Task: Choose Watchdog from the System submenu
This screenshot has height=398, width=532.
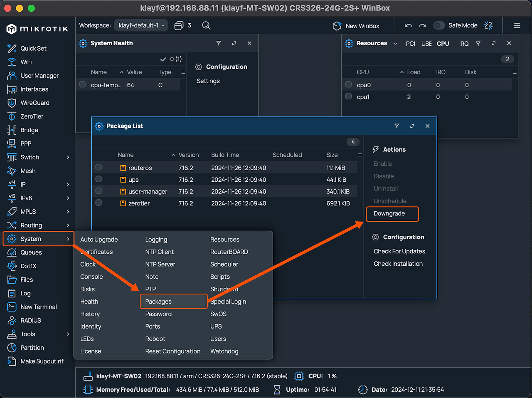Action: coord(224,351)
